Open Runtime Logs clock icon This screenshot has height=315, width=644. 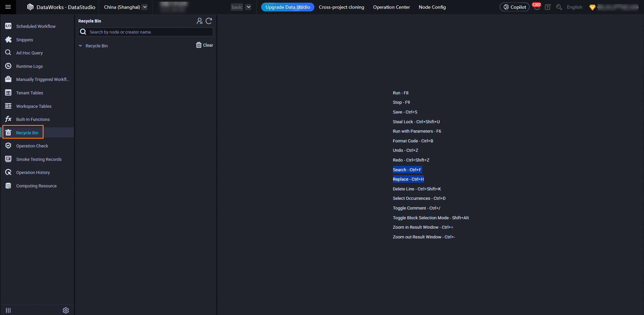(x=8, y=66)
